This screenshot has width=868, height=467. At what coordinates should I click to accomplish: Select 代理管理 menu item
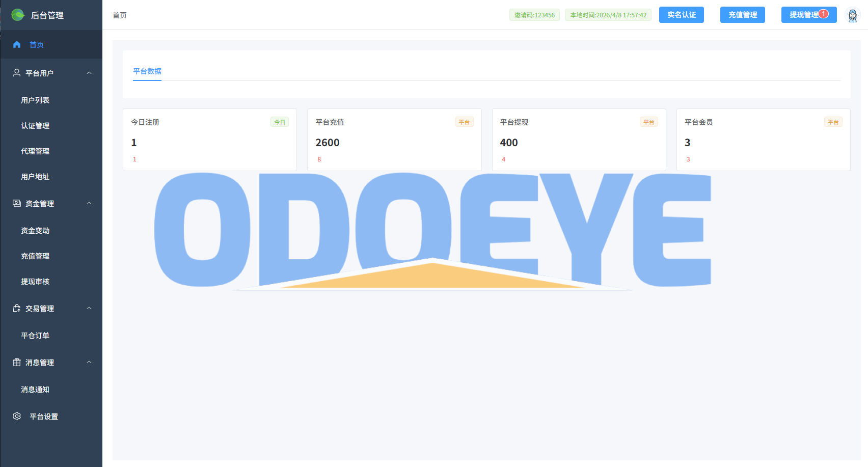click(51, 151)
